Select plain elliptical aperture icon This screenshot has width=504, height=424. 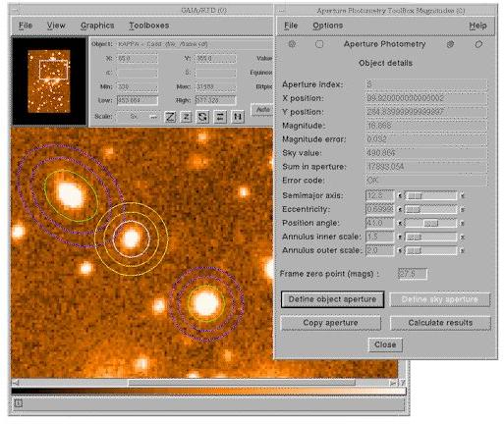click(x=478, y=44)
